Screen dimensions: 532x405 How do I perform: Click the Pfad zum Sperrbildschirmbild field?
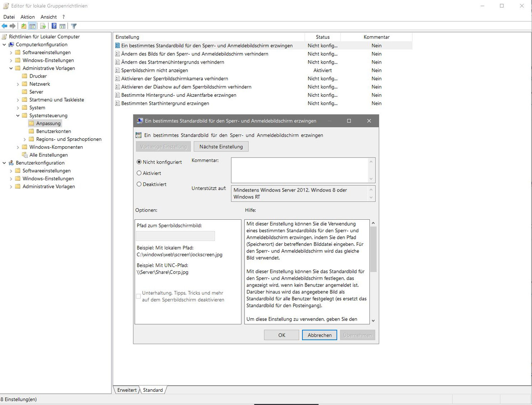175,236
